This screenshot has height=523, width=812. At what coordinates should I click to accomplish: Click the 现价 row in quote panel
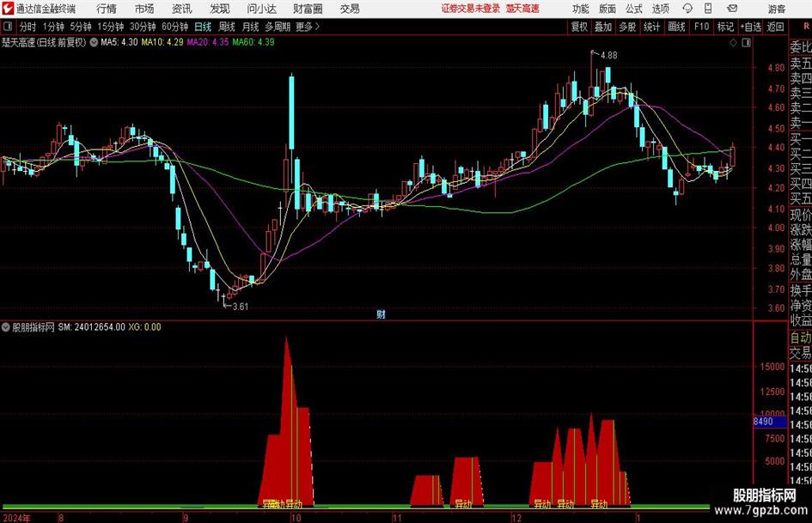pyautogui.click(x=801, y=215)
